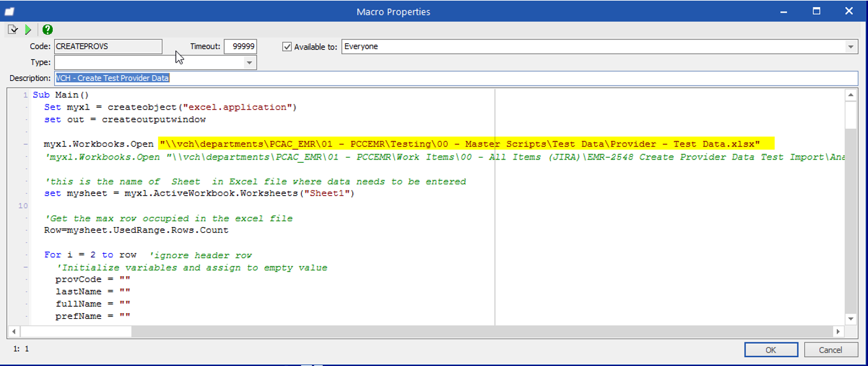Image resolution: width=868 pixels, height=366 pixels.
Task: Click the horizontal scrollbar left arrow
Action: point(14,331)
